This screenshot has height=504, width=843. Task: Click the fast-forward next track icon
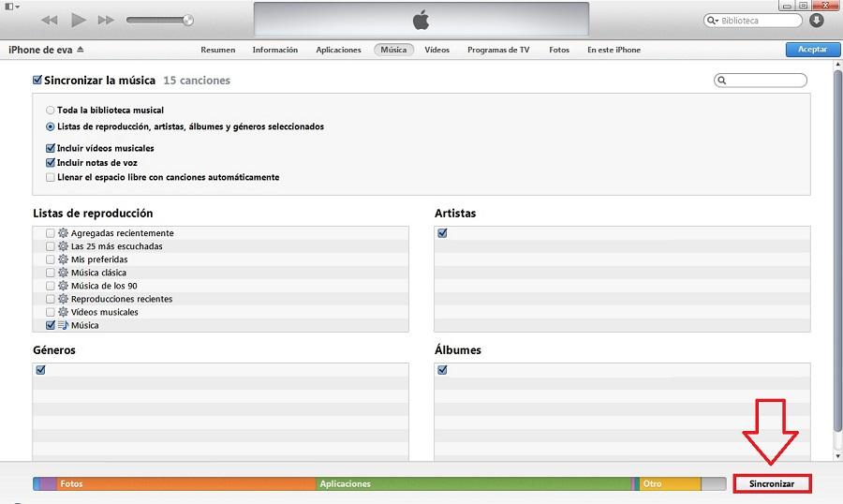tap(106, 20)
